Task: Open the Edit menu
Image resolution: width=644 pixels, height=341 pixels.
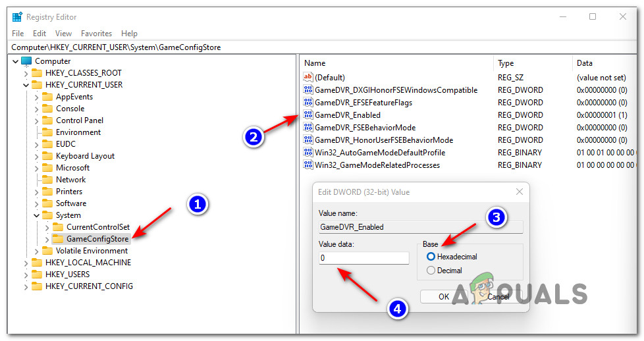Action: click(x=40, y=34)
